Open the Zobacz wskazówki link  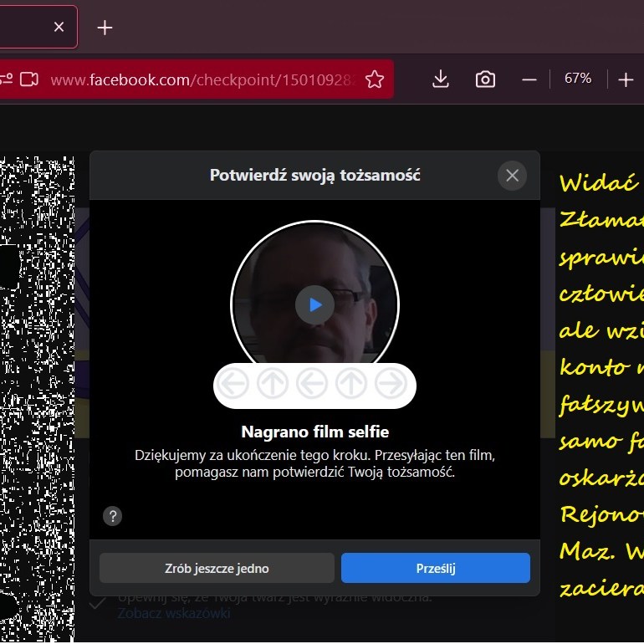pos(174,613)
